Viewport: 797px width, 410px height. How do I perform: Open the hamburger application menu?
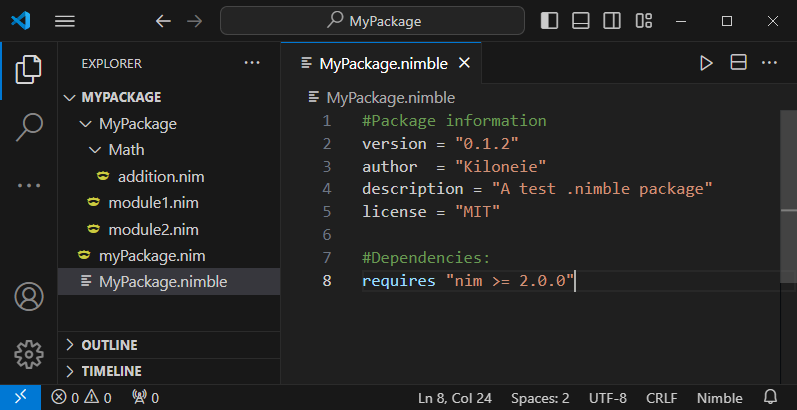65,21
